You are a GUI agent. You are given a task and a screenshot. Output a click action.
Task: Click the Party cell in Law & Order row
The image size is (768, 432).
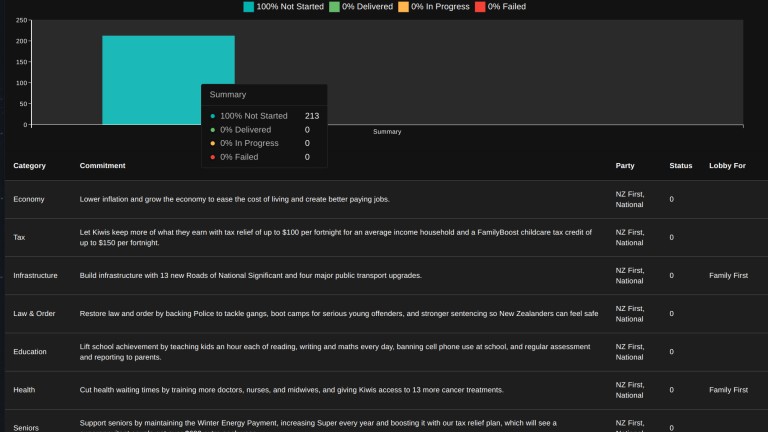point(630,313)
